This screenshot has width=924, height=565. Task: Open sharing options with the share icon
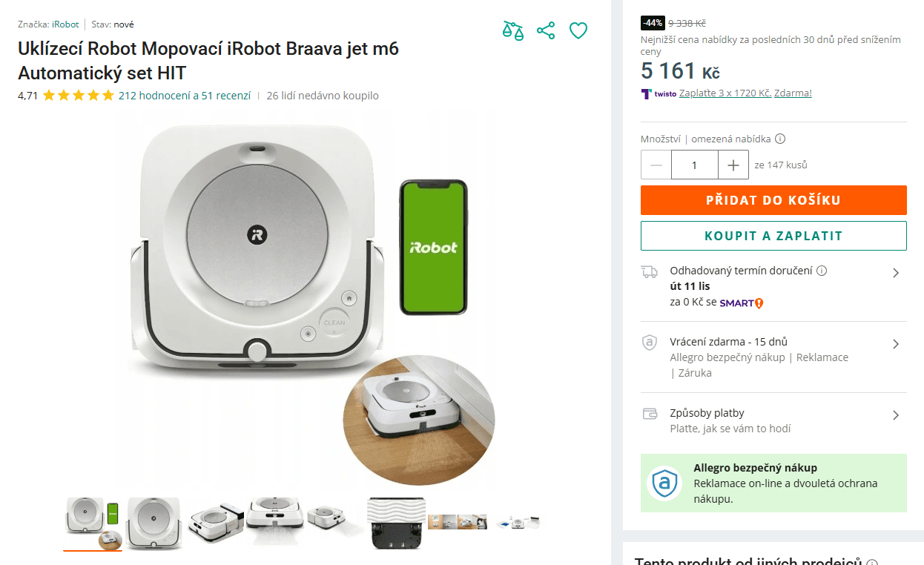tap(546, 31)
